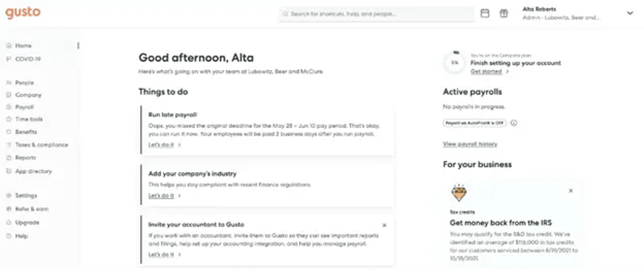
Task: Go to the Company section
Action: click(x=28, y=95)
